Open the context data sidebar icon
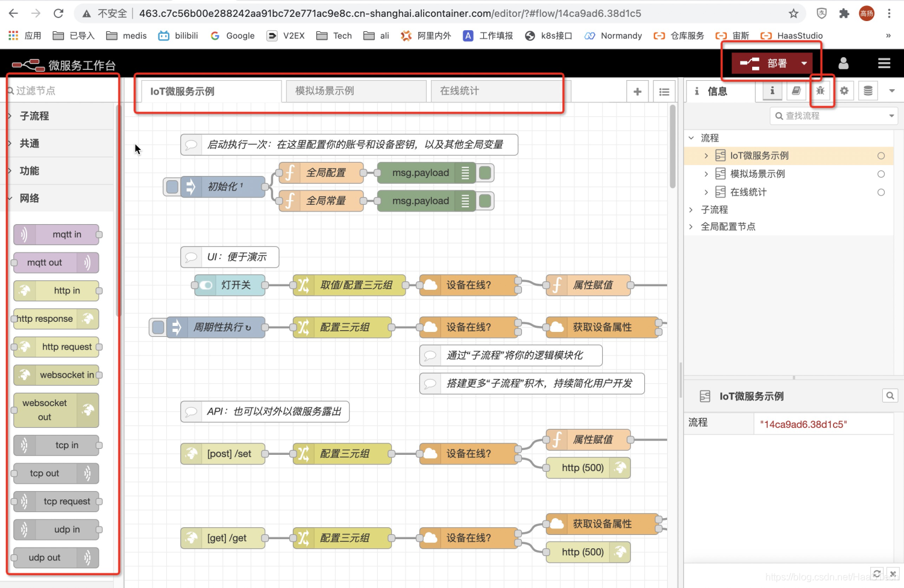Image resolution: width=904 pixels, height=588 pixels. (x=868, y=90)
